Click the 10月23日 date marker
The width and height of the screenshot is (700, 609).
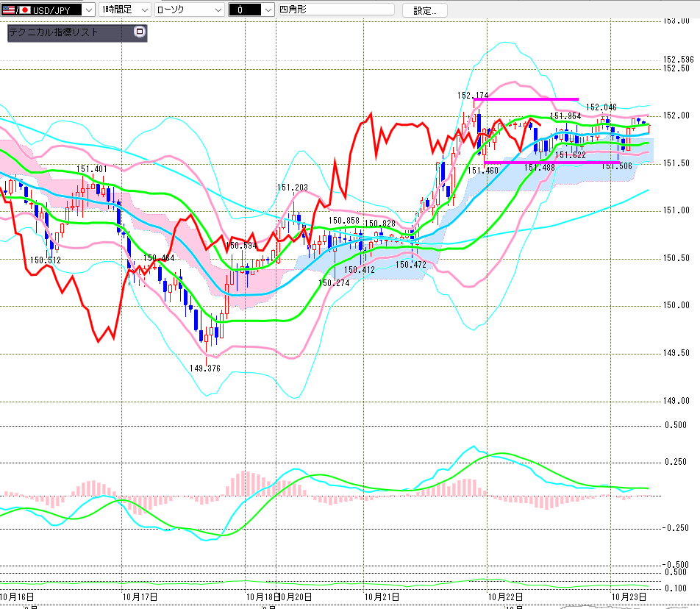point(630,596)
